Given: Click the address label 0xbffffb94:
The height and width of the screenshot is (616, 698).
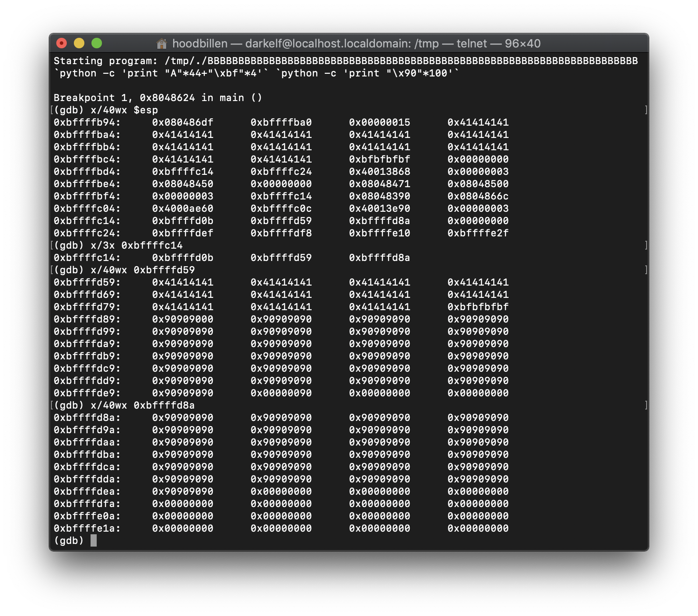Looking at the screenshot, I should click(x=87, y=122).
